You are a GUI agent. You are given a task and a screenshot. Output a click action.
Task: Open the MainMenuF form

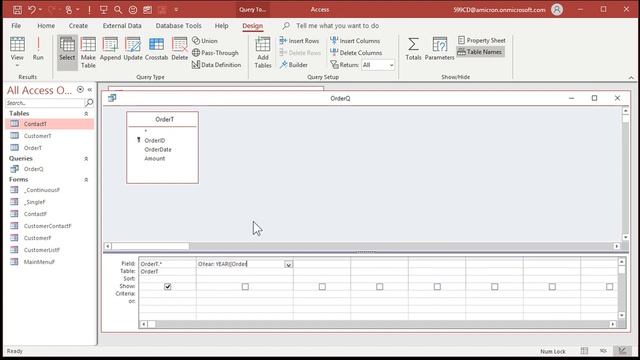pyautogui.click(x=50, y=262)
